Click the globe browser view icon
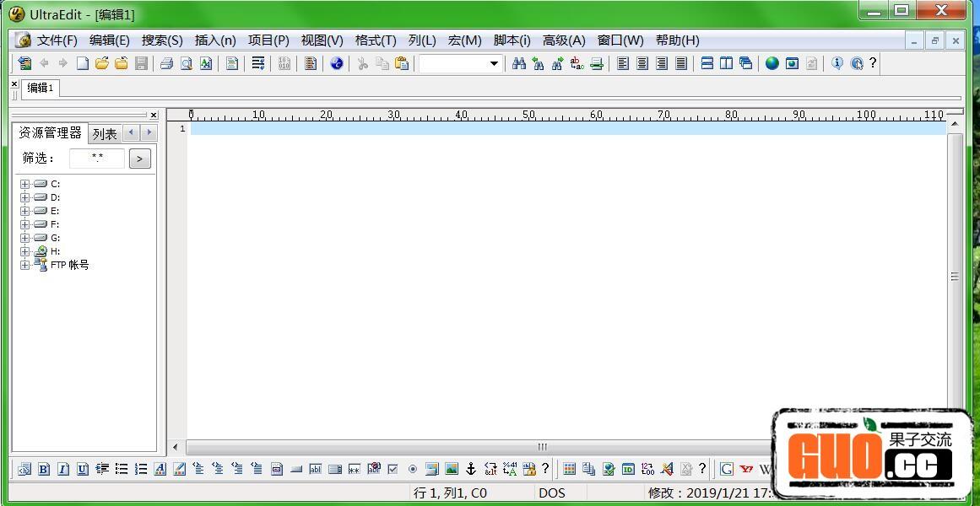980x506 pixels. 772,63
